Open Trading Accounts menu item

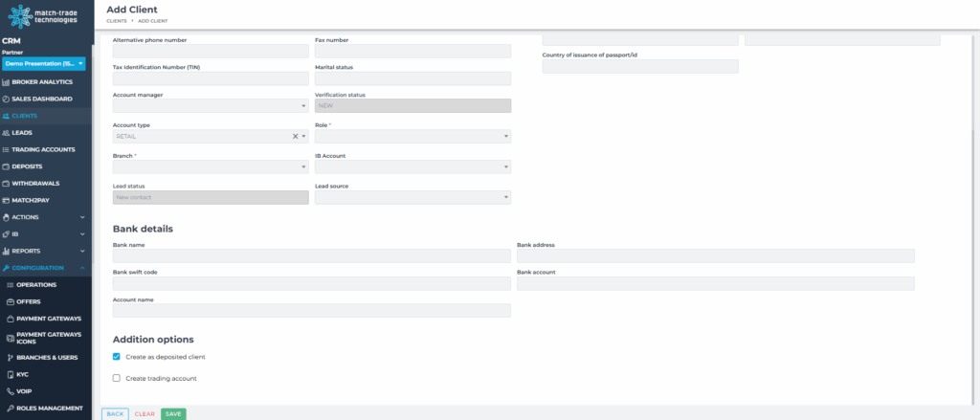click(43, 149)
